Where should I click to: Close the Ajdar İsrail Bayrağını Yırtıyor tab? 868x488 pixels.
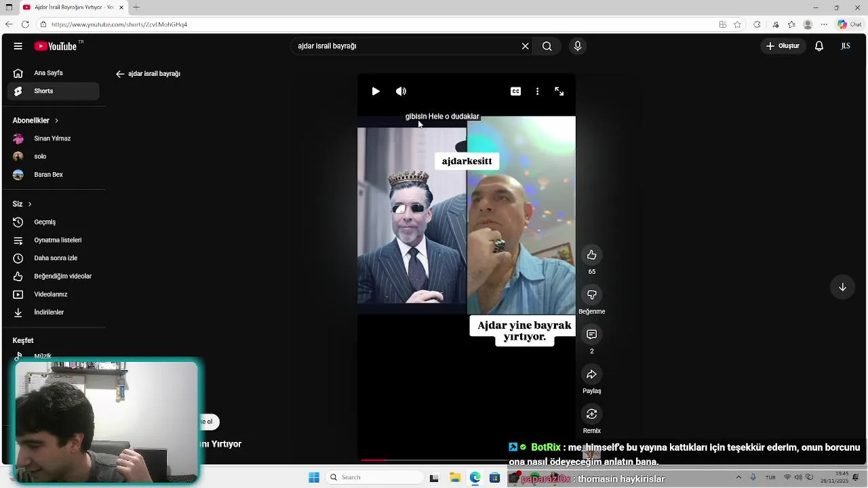point(121,7)
